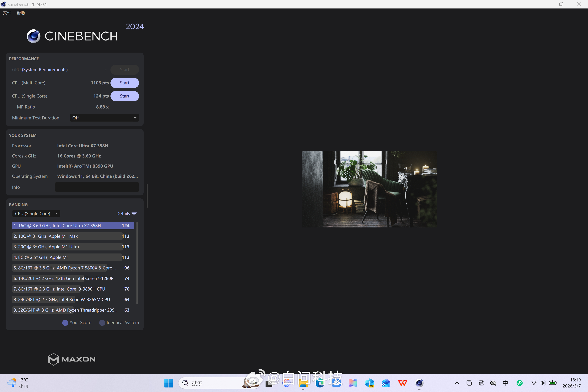Click the Details filter icon in Ranking
588x392 pixels.
click(134, 214)
